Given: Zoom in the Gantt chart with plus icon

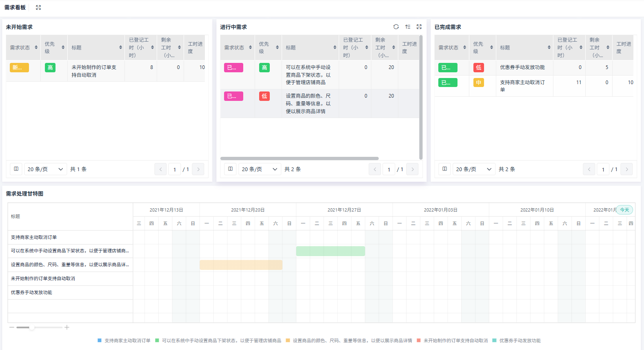Looking at the screenshot, I should coord(67,327).
